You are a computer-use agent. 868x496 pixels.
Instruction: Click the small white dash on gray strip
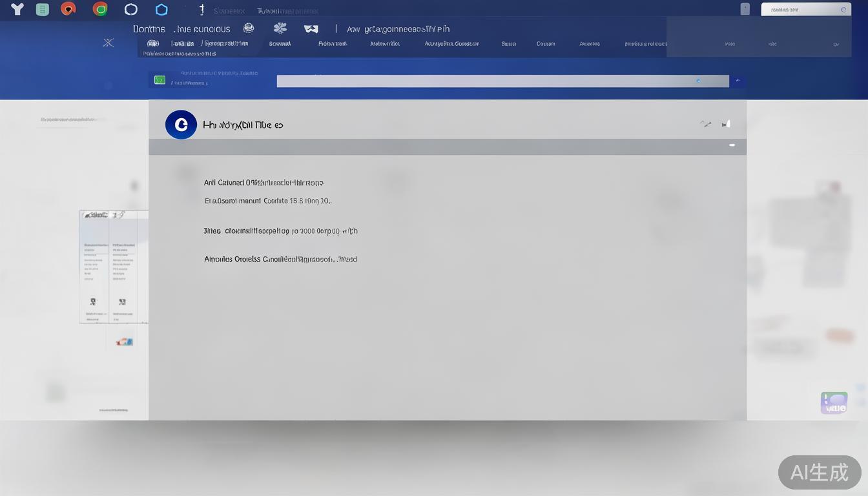click(732, 145)
